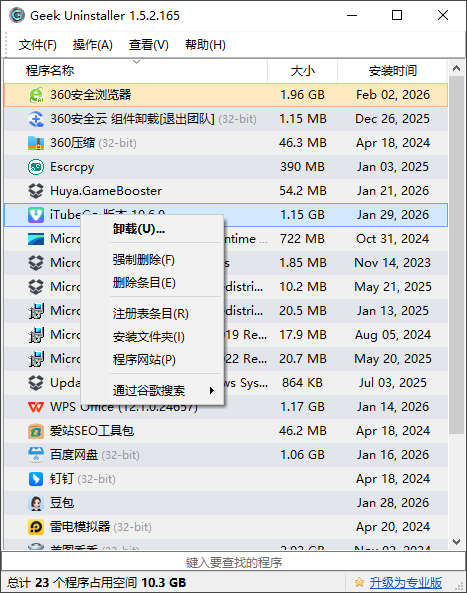467x593 pixels.
Task: Select the WPS Office row's 1.17 GB size
Action: pyautogui.click(x=303, y=407)
